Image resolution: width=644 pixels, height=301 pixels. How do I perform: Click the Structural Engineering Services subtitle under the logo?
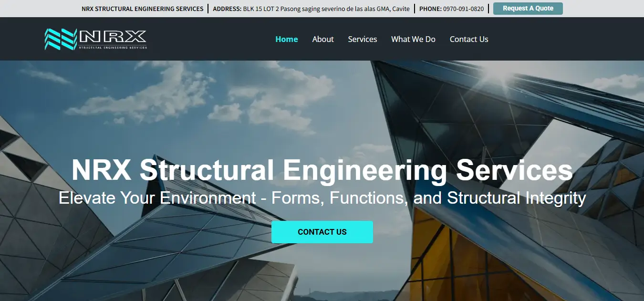113,47
